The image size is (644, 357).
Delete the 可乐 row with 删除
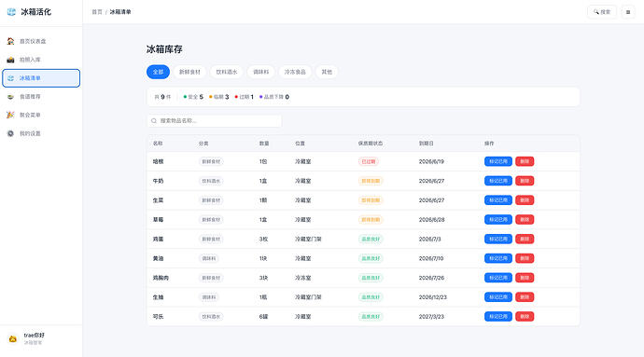(x=525, y=316)
